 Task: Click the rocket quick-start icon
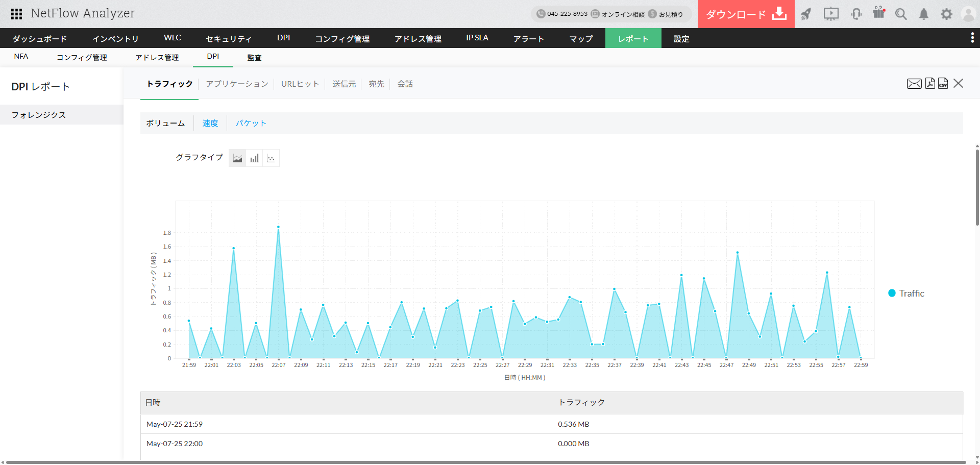pyautogui.click(x=806, y=14)
